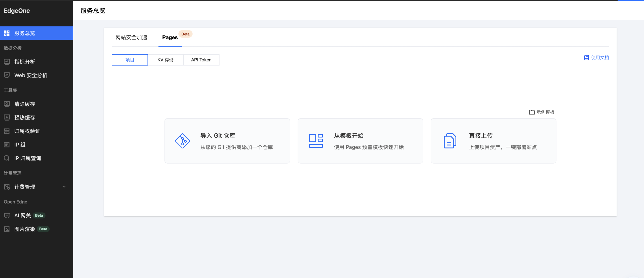Expand the 计费管理 chevron arrow

pyautogui.click(x=64, y=187)
